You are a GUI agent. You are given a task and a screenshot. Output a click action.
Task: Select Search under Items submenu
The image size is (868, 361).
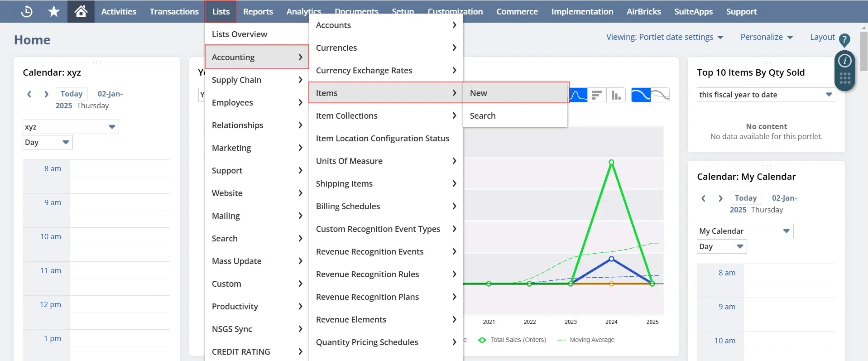[516, 116]
